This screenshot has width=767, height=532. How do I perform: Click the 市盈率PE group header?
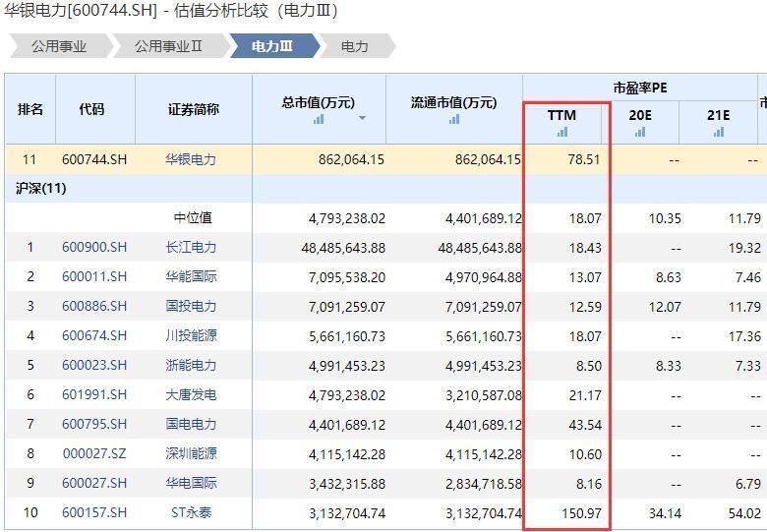[x=640, y=89]
